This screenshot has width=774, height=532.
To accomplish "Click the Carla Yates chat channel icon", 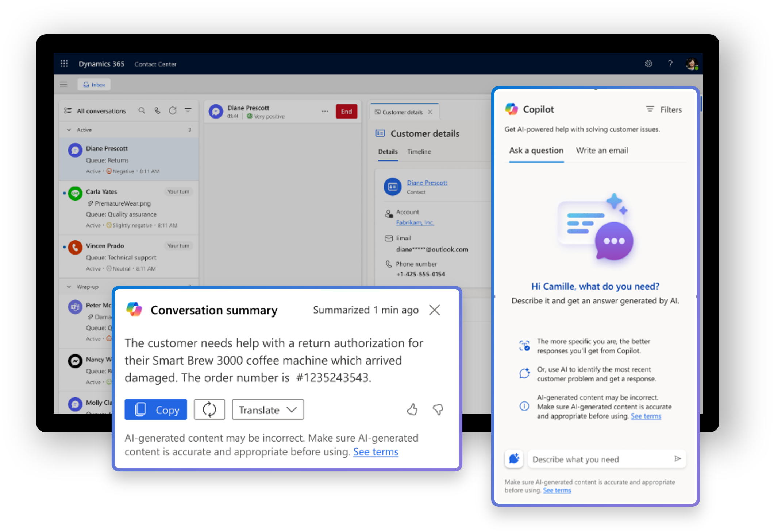I will (75, 193).
